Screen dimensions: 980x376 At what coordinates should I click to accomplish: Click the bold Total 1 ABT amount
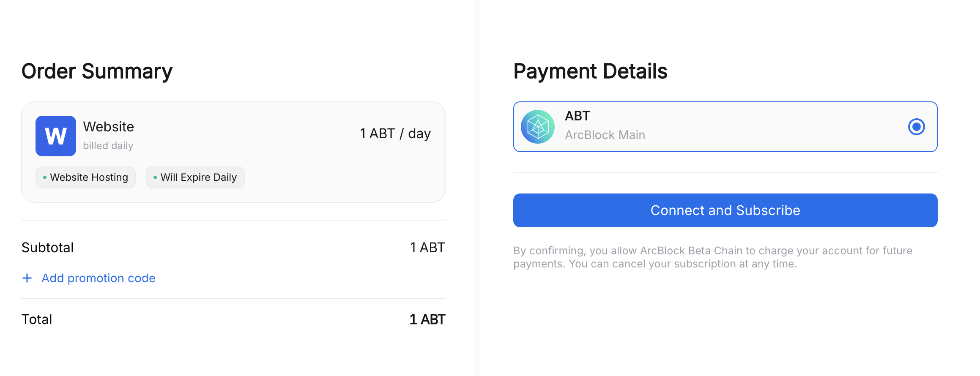click(427, 319)
